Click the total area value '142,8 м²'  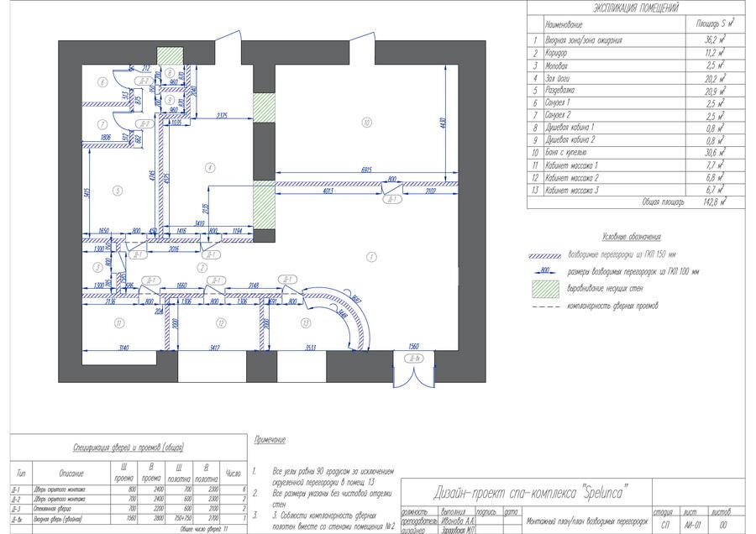pyautogui.click(x=715, y=202)
